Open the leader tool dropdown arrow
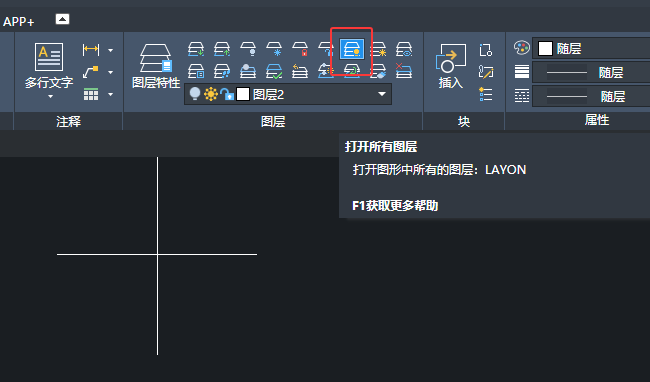The image size is (650, 382). (x=110, y=73)
